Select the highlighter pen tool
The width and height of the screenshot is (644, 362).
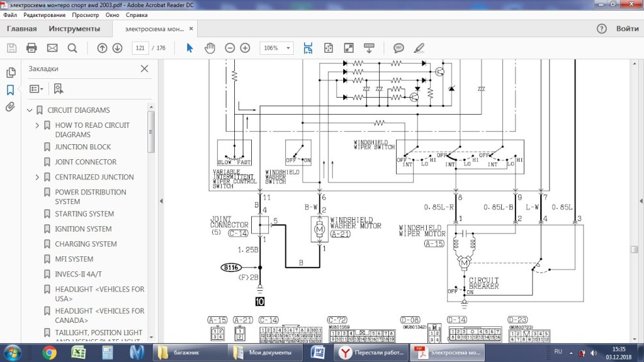[419, 48]
